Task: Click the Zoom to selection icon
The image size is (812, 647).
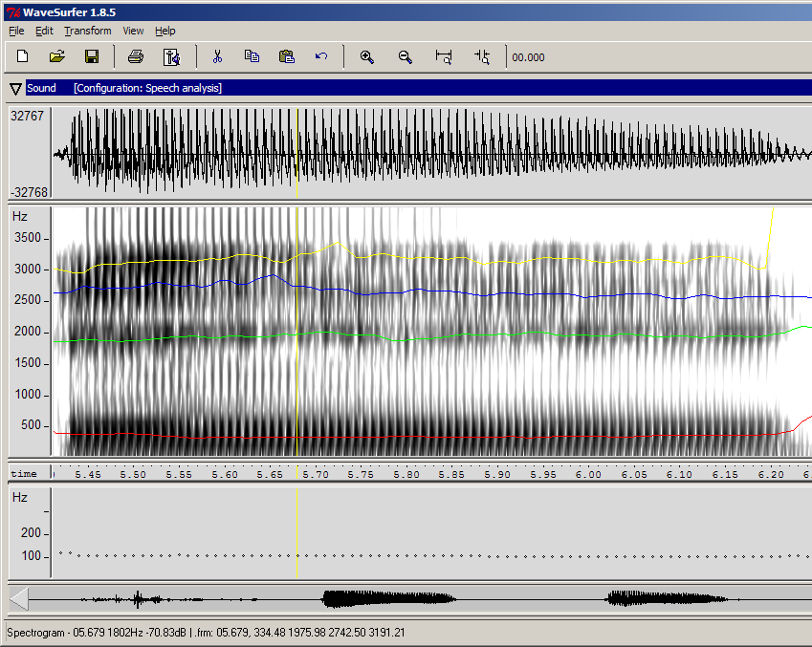Action: point(482,56)
